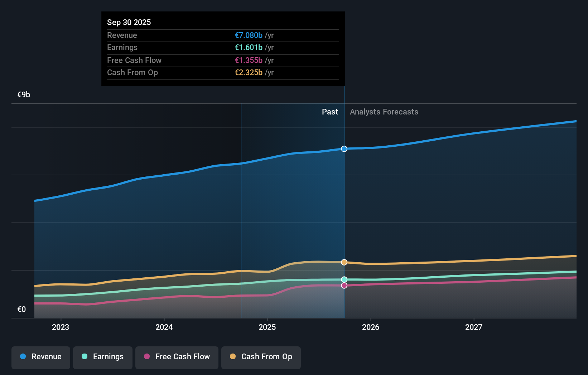Switch to the Past section of chart

tap(330, 112)
